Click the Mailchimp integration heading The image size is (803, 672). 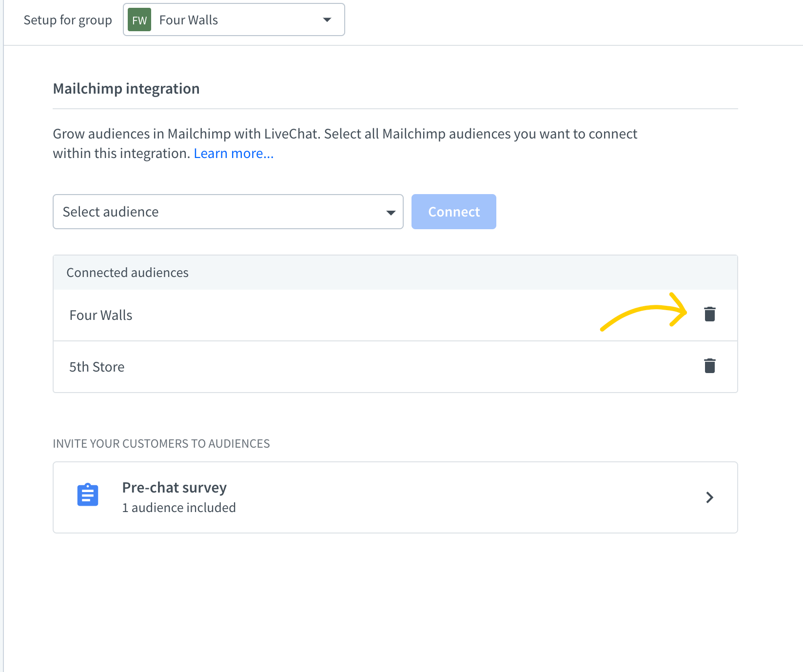tap(126, 89)
